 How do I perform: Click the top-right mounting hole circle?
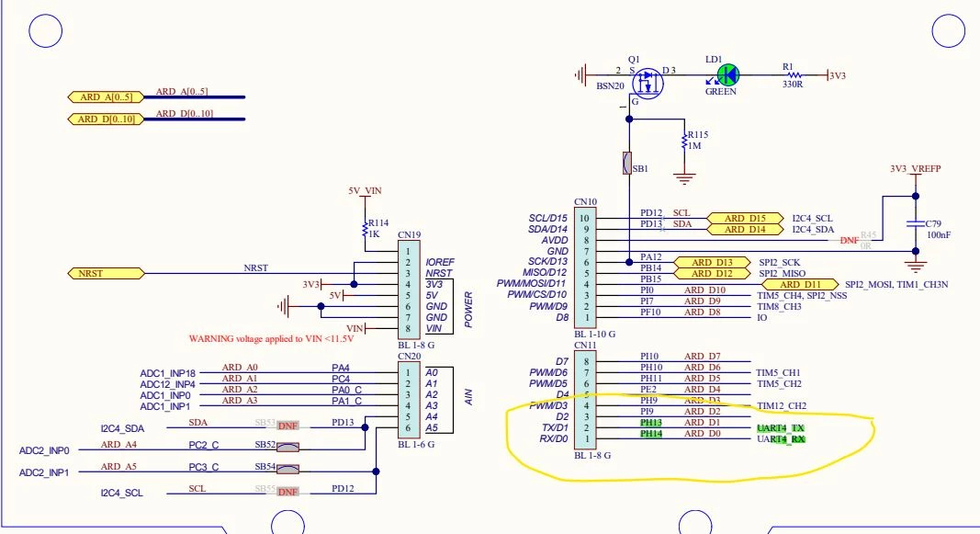[x=948, y=30]
